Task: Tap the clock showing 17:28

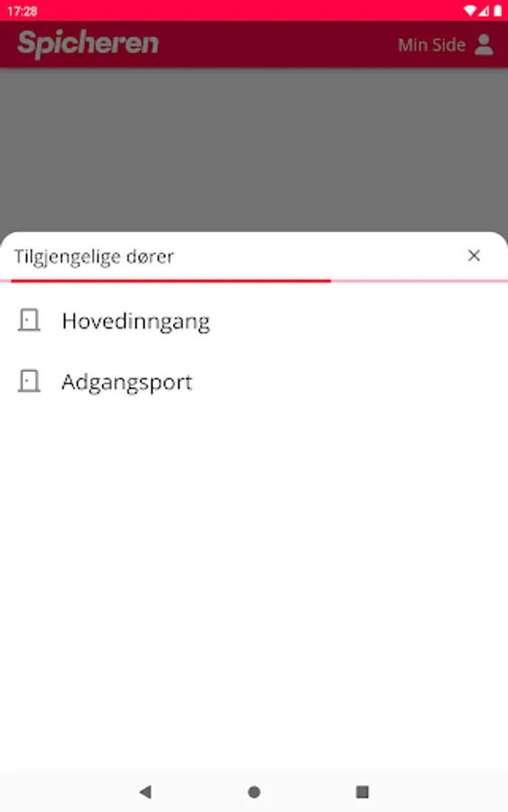Action: tap(23, 11)
